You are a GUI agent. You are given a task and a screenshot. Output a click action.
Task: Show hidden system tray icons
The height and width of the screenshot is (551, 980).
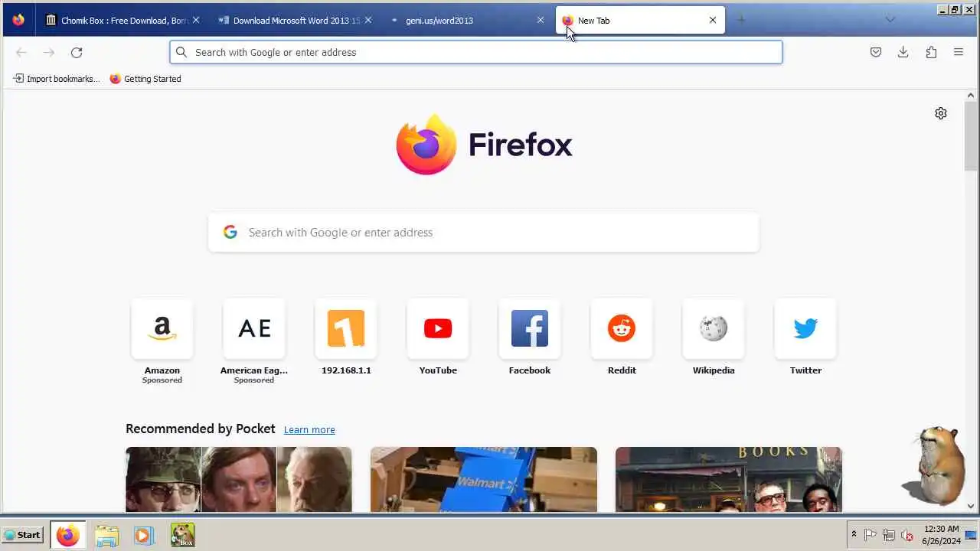(854, 535)
